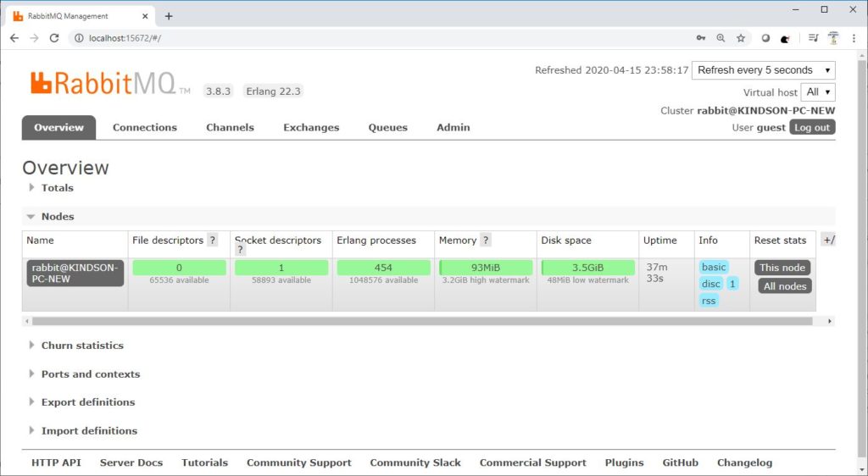
Task: Open the Refresh every 5 seconds dropdown
Action: [764, 70]
